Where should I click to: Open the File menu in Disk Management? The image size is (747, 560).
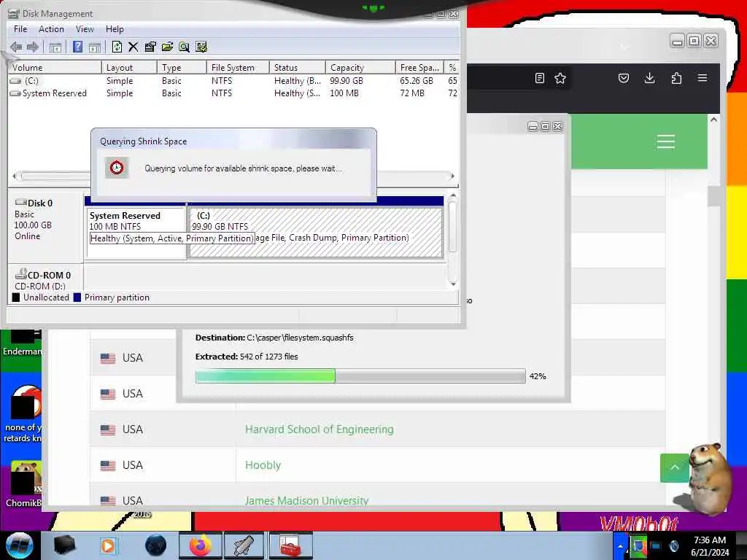20,29
